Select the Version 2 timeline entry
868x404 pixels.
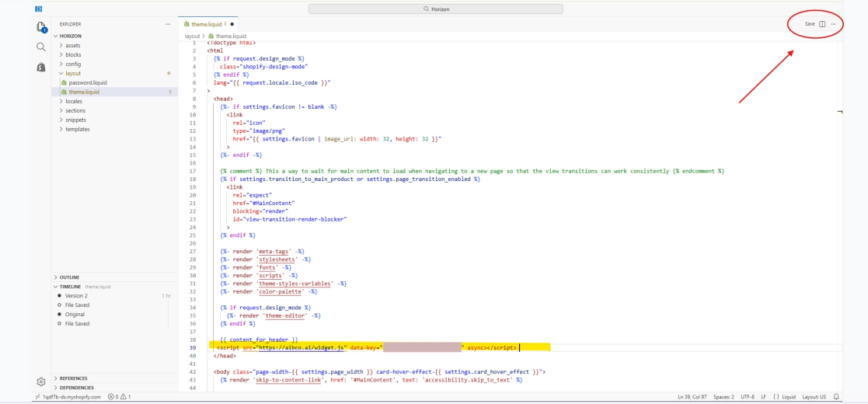(x=76, y=296)
